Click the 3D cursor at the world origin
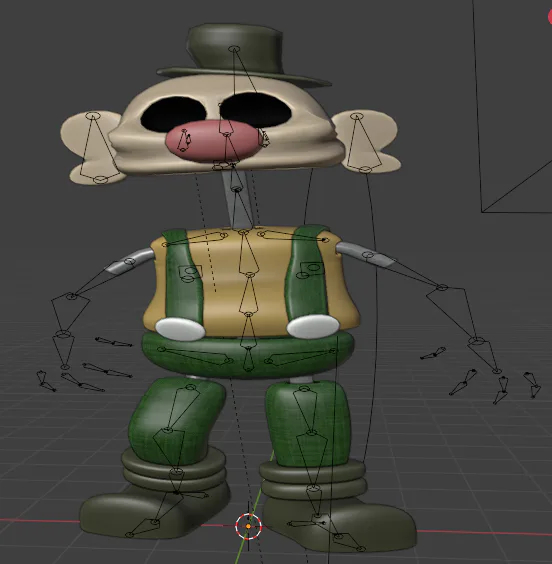552x564 pixels. tap(248, 526)
